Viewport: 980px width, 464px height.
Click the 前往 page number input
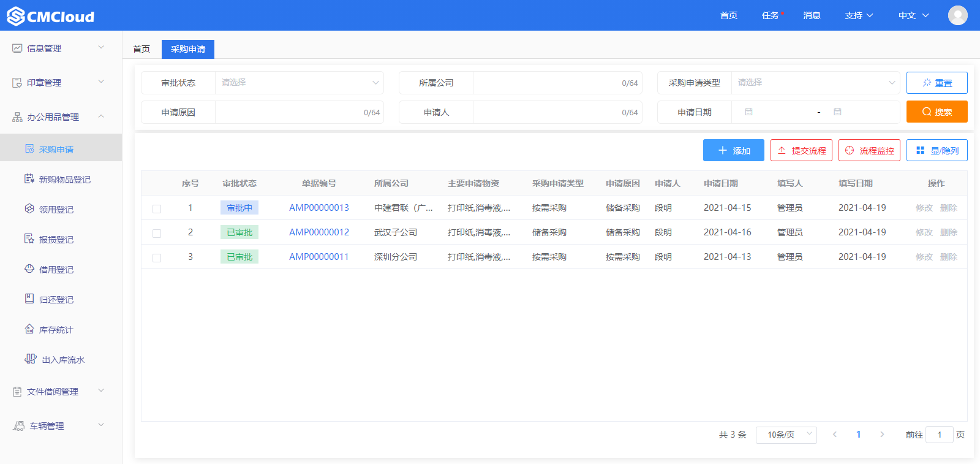point(940,435)
